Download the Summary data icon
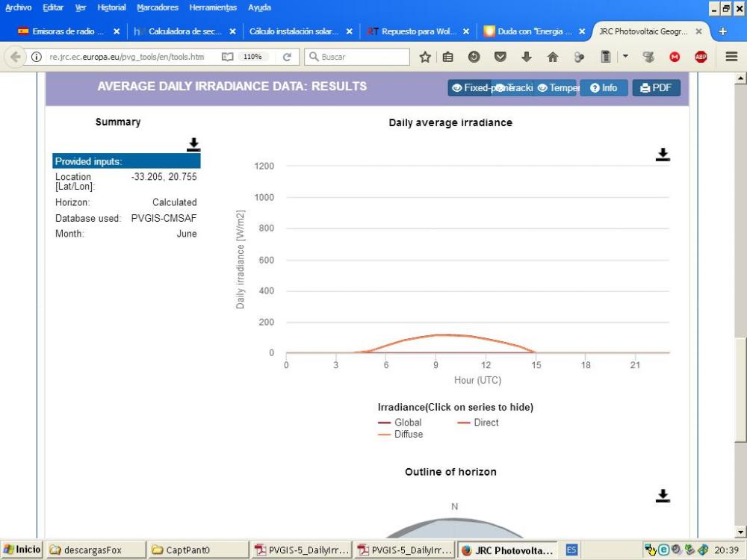 193,144
